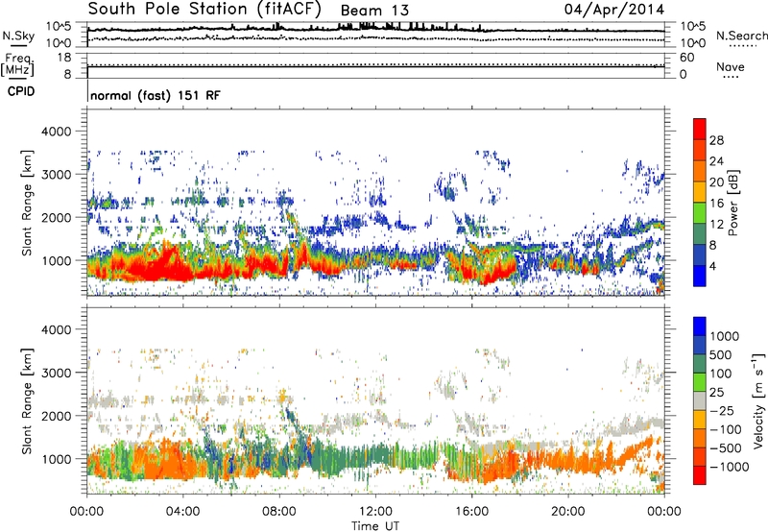Click the red top segment of Power color bar

700,129
